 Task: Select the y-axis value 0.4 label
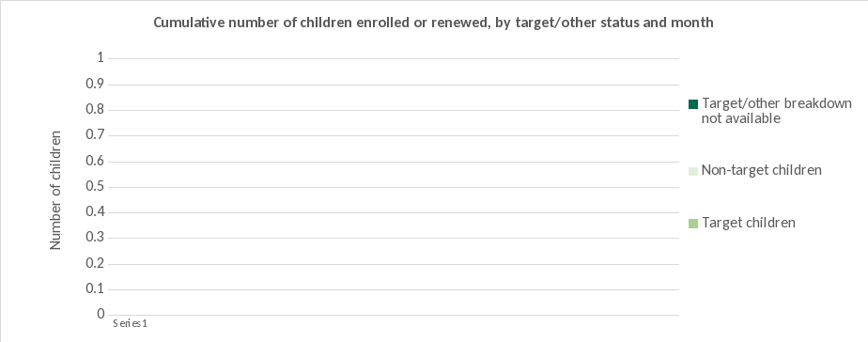pos(94,211)
